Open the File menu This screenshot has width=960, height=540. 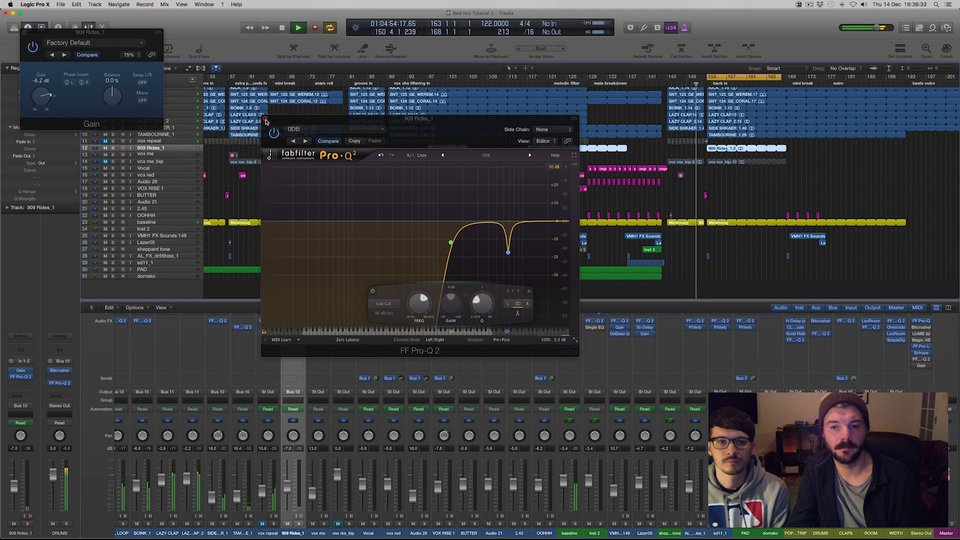point(61,4)
